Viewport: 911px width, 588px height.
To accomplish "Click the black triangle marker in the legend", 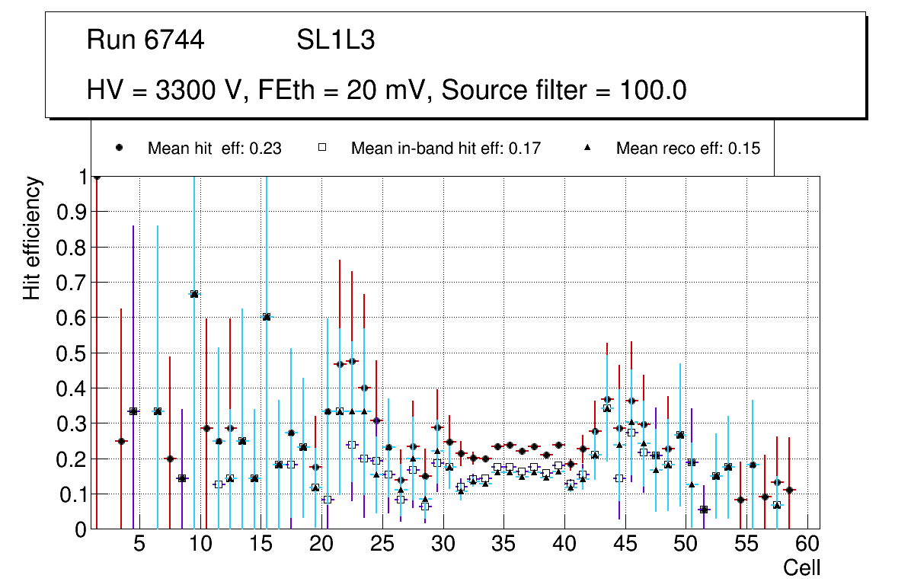I will 587,148.
